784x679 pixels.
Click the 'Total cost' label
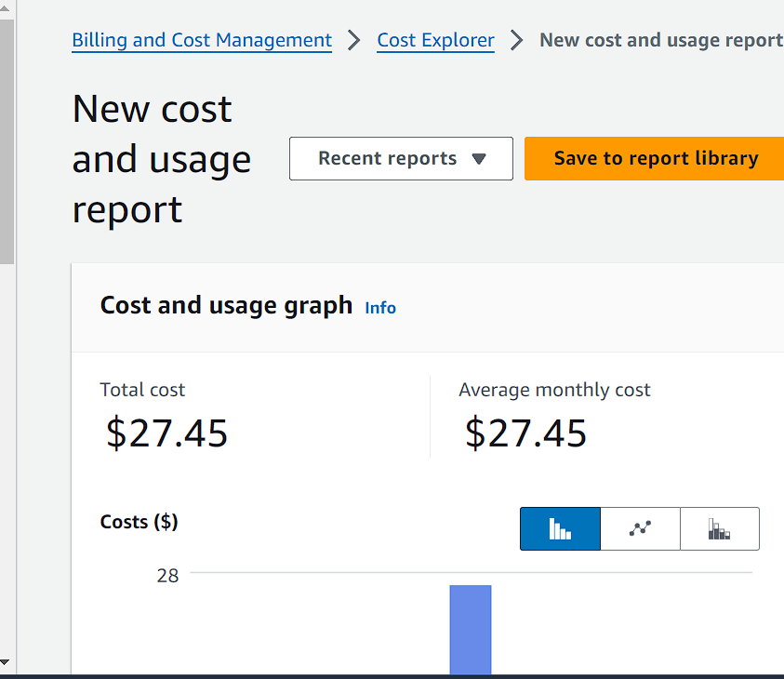coord(142,390)
